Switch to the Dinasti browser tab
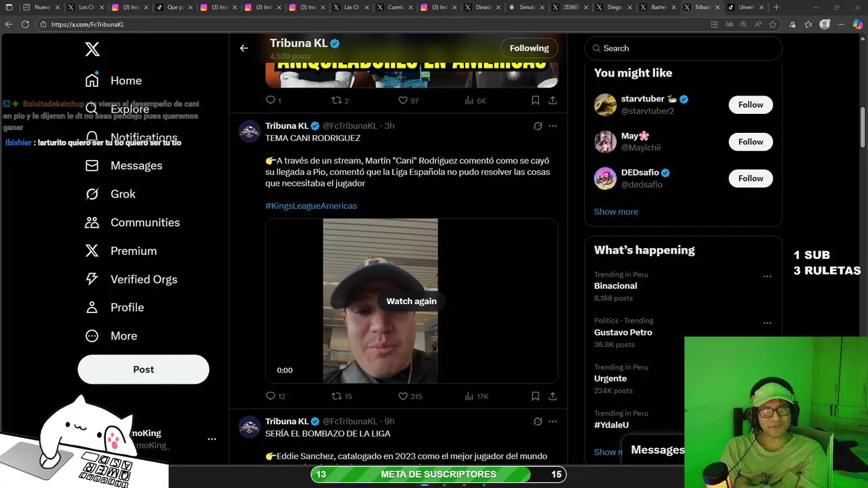Image resolution: width=868 pixels, height=488 pixels. pos(483,7)
